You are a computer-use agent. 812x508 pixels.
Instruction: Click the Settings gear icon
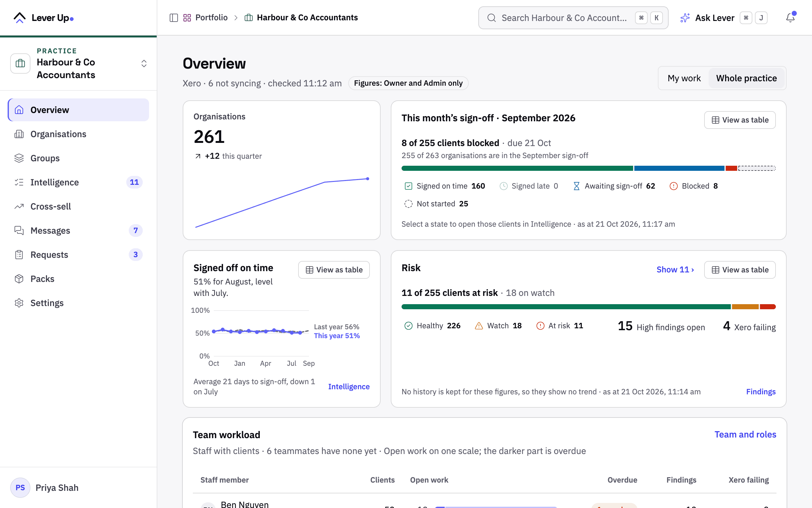pos(19,303)
